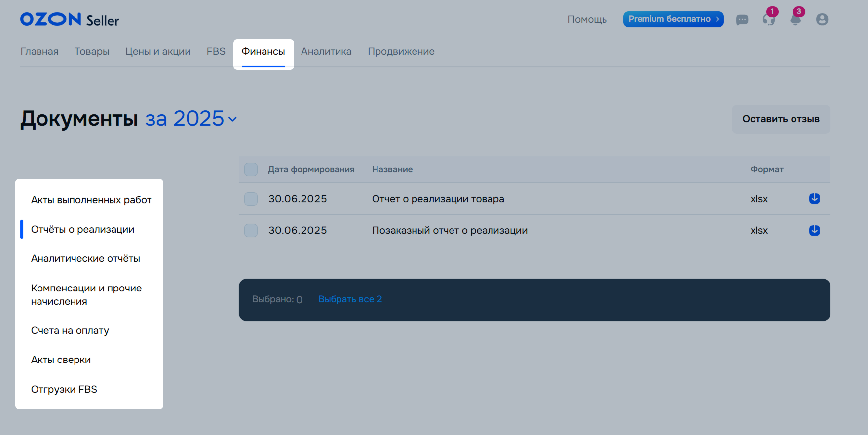The height and width of the screenshot is (435, 868).
Task: Click the Отчет о реализации товара name
Action: (x=438, y=199)
